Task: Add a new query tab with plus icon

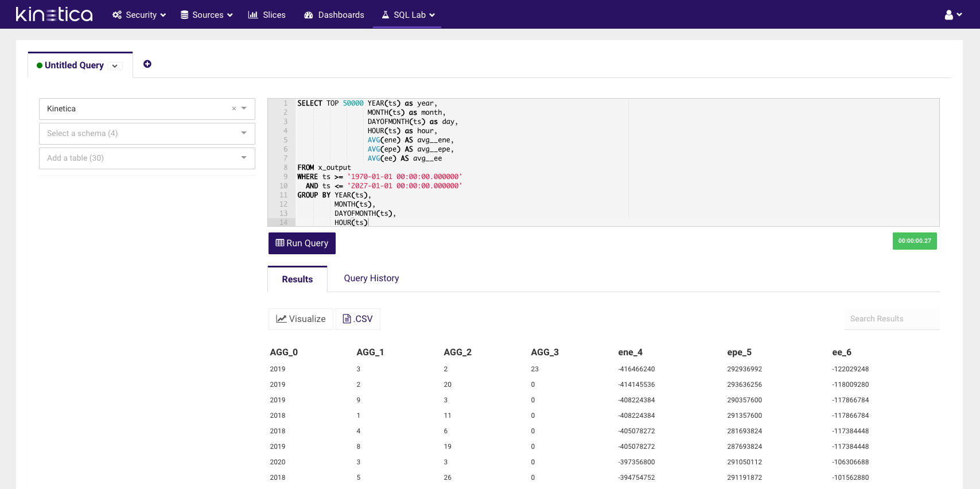Action: click(x=147, y=64)
